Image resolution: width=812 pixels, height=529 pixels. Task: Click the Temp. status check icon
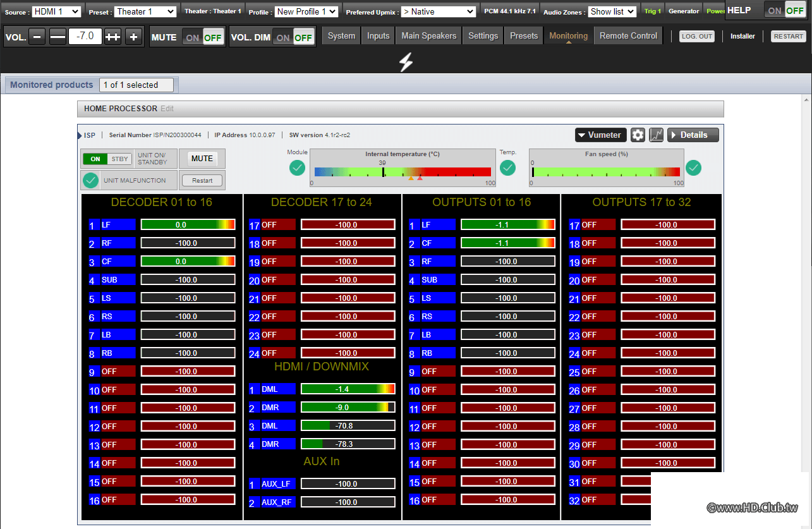(508, 168)
